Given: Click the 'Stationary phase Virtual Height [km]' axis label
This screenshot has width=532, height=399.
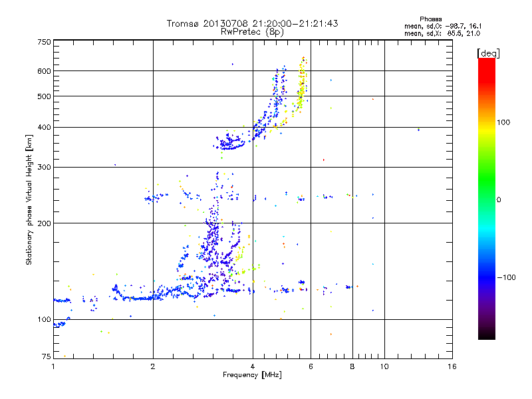Looking at the screenshot, I should click(x=29, y=199).
